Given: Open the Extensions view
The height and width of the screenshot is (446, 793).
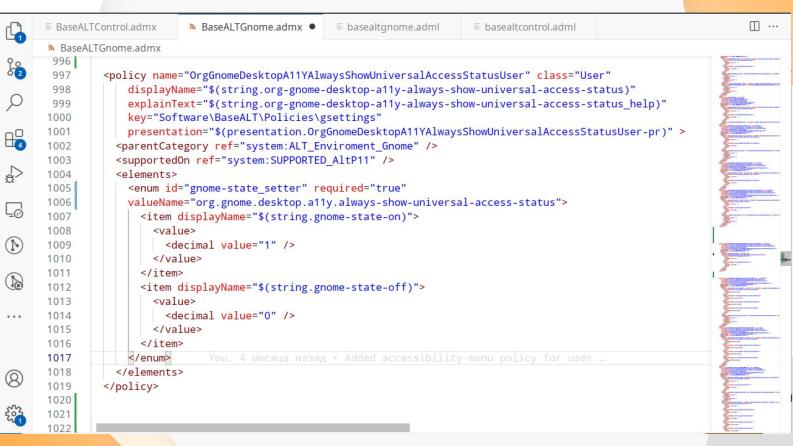Looking at the screenshot, I should tap(14, 139).
